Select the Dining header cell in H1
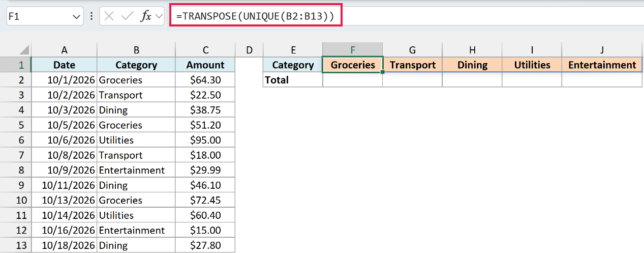The width and height of the screenshot is (644, 253). pos(472,65)
